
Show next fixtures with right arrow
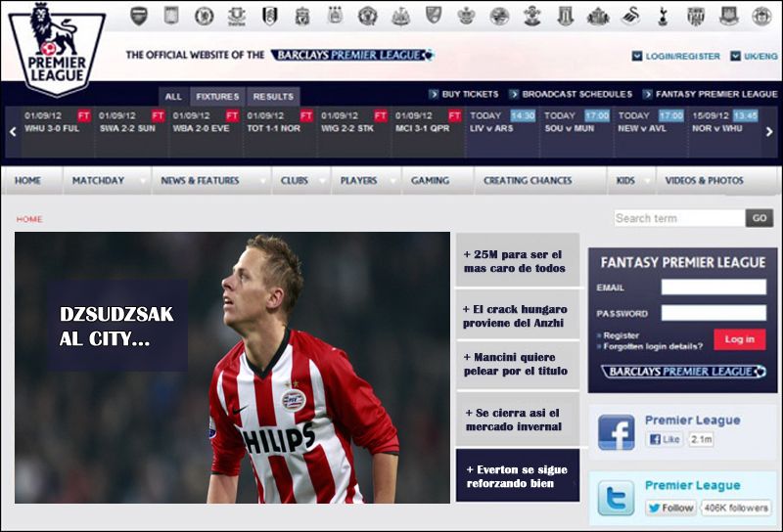pos(769,132)
